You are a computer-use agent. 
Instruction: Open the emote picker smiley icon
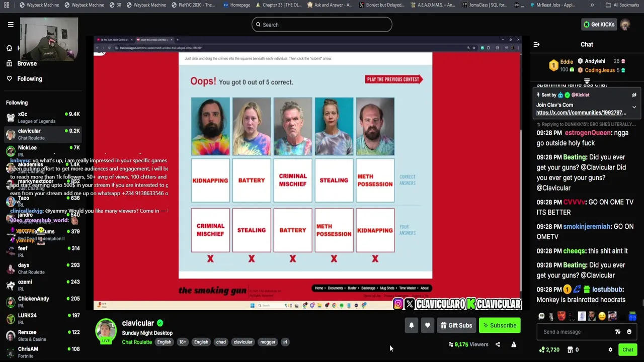click(x=629, y=332)
